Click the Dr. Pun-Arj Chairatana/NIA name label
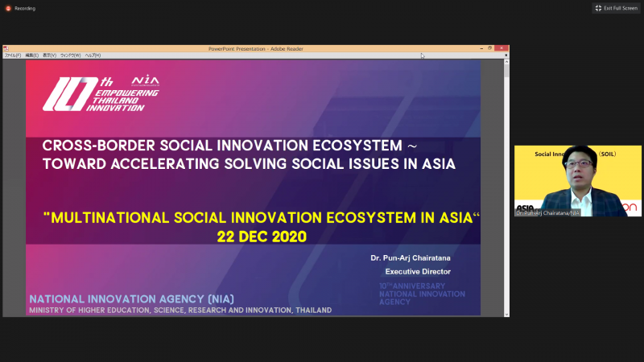Image resolution: width=644 pixels, height=362 pixels. point(548,213)
